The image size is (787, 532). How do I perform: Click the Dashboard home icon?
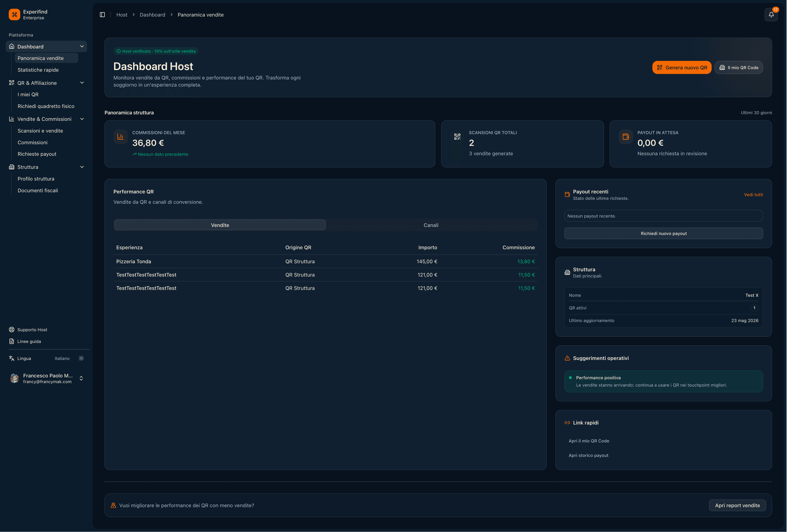[11, 46]
